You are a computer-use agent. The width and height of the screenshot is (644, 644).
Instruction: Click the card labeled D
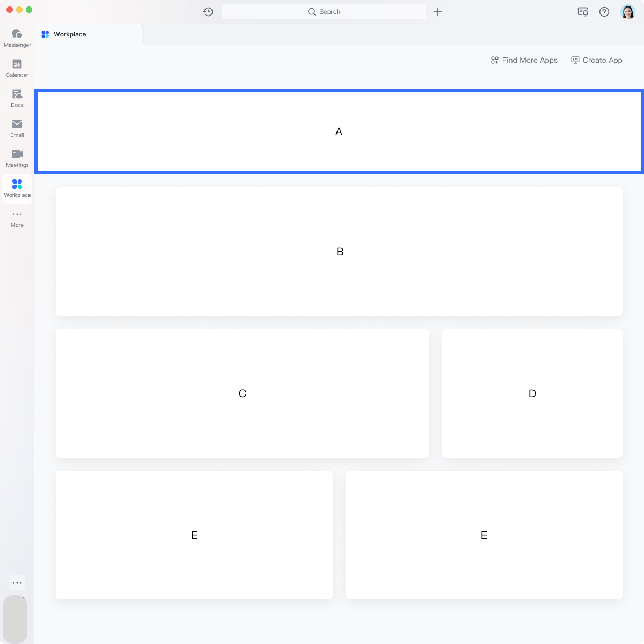pyautogui.click(x=532, y=393)
